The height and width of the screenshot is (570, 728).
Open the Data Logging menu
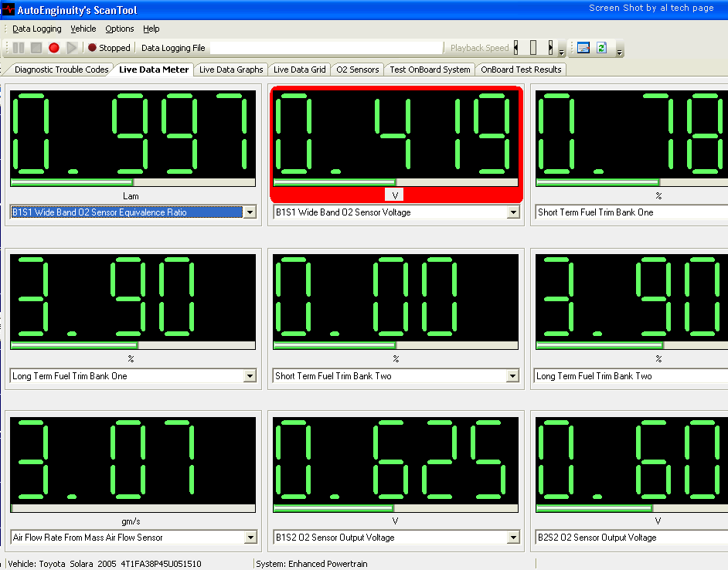pos(36,29)
